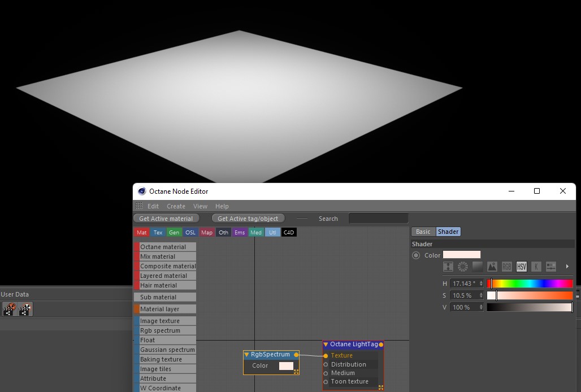Click the Texture input port
The image size is (581, 392).
[x=326, y=356]
